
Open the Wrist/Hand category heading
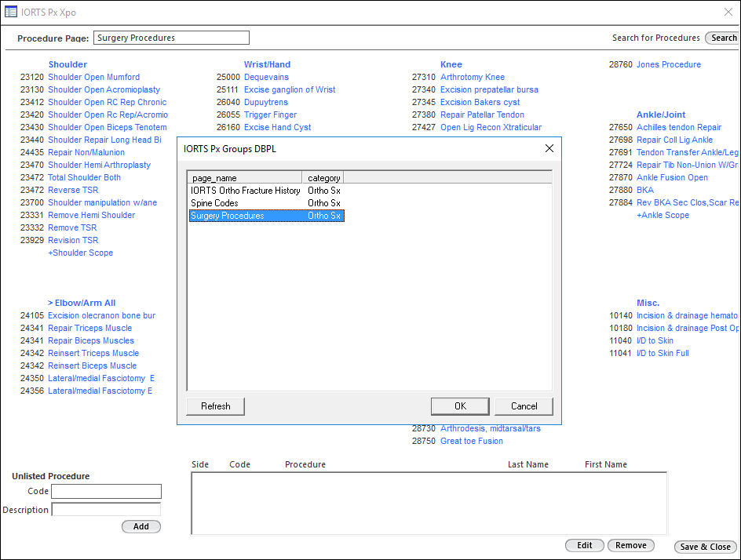pyautogui.click(x=267, y=64)
